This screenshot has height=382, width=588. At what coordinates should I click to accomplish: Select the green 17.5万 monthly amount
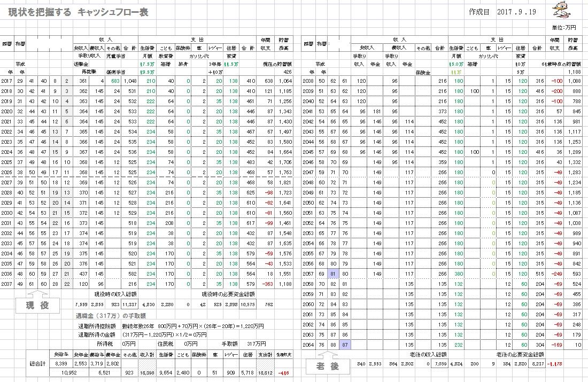(x=147, y=64)
